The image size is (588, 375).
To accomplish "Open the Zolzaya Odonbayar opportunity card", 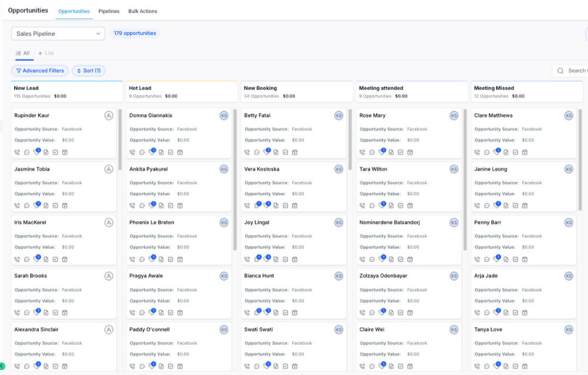I will click(x=383, y=276).
